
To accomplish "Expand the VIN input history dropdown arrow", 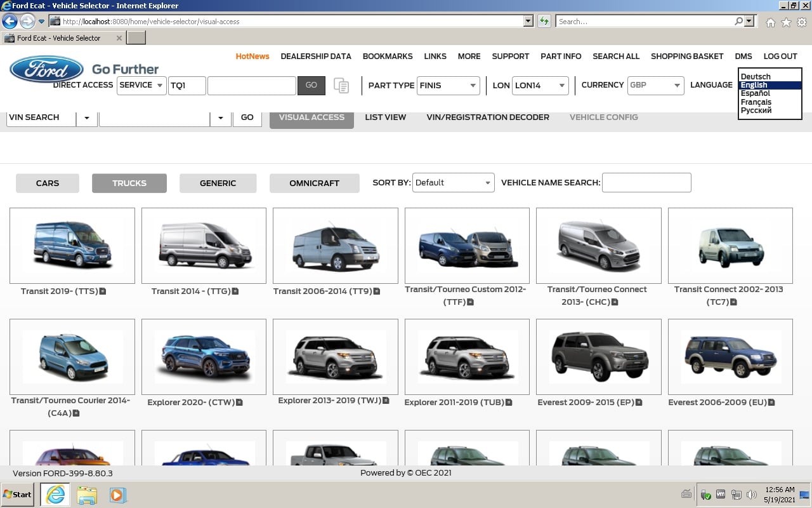I will click(220, 117).
